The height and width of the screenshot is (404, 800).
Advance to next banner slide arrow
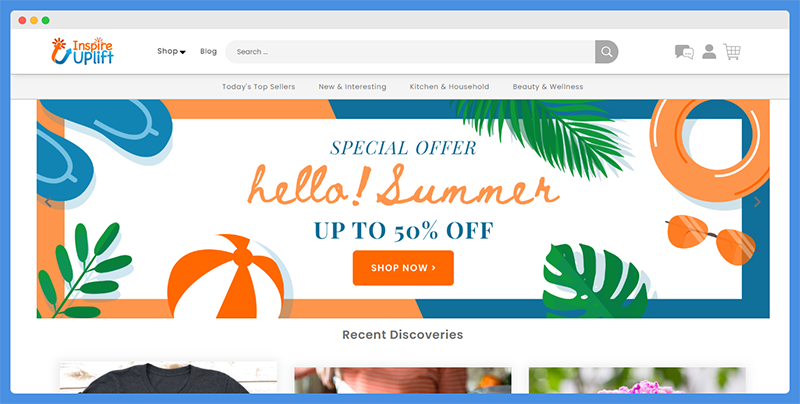coord(757,202)
